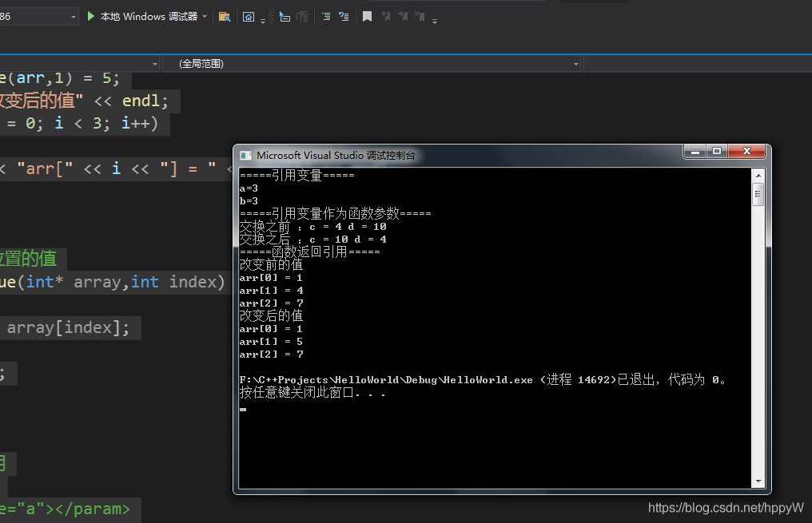Expand the x86 platform dropdown

tap(74, 17)
